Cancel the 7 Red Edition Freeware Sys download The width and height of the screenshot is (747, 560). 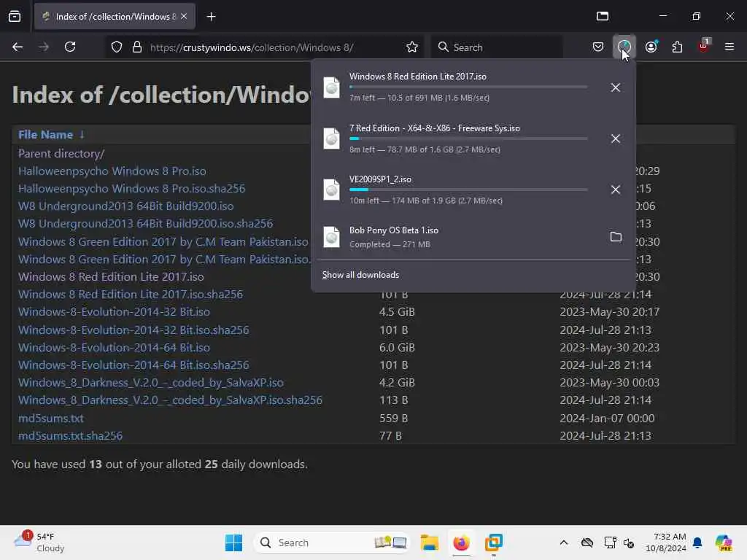[x=616, y=139]
